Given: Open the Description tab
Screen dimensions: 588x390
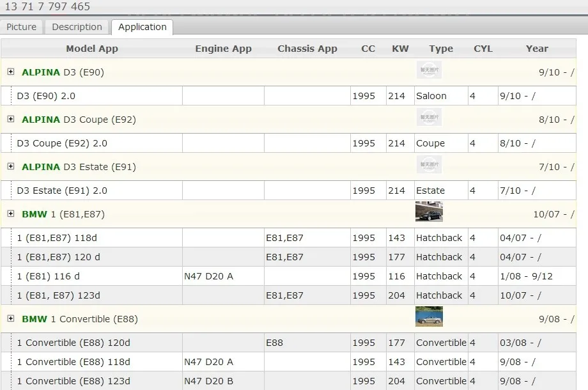Looking at the screenshot, I should 77,27.
